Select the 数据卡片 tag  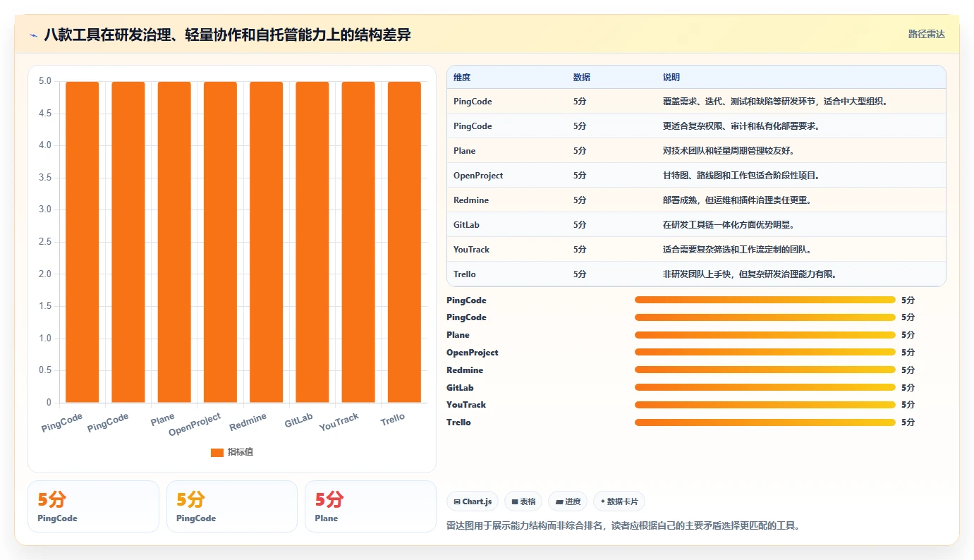click(619, 501)
